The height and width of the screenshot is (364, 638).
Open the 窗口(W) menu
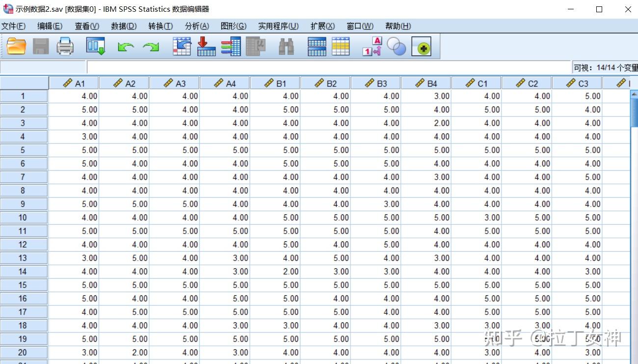(x=360, y=26)
